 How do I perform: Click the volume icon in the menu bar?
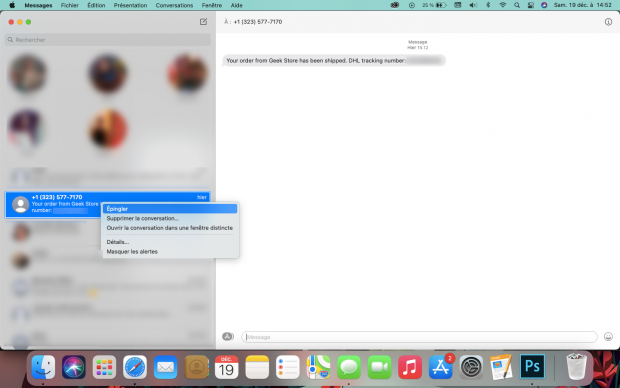click(x=473, y=5)
